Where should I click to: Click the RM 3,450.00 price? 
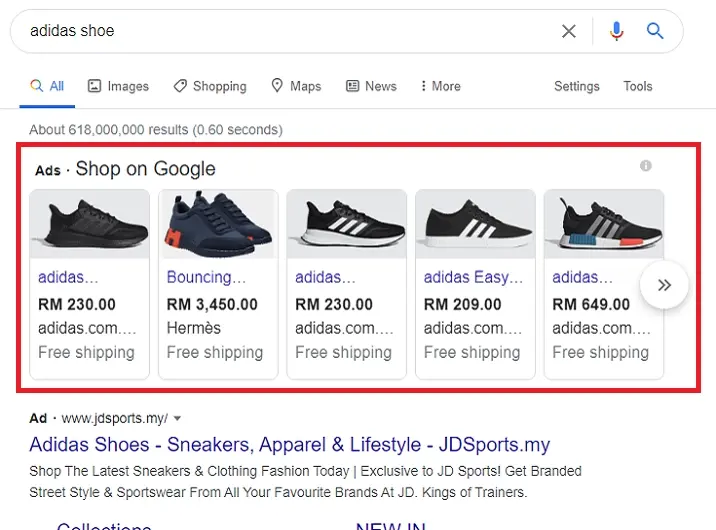pos(212,304)
